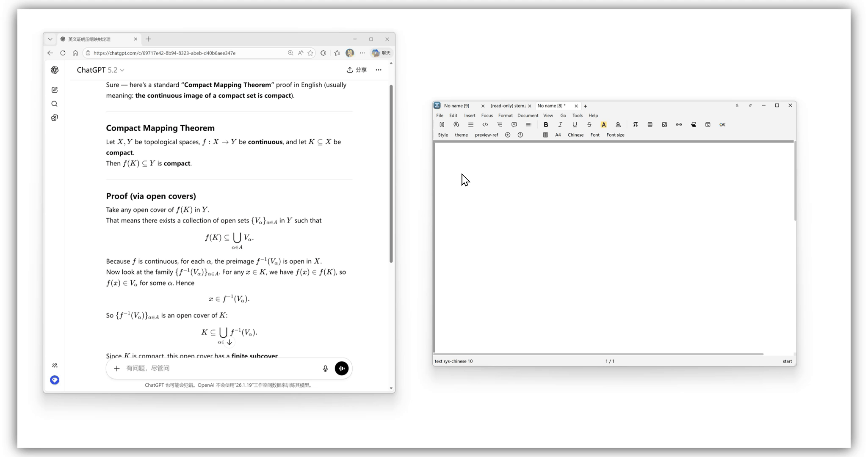Toggle italic formatting
The image size is (868, 457).
coord(560,124)
